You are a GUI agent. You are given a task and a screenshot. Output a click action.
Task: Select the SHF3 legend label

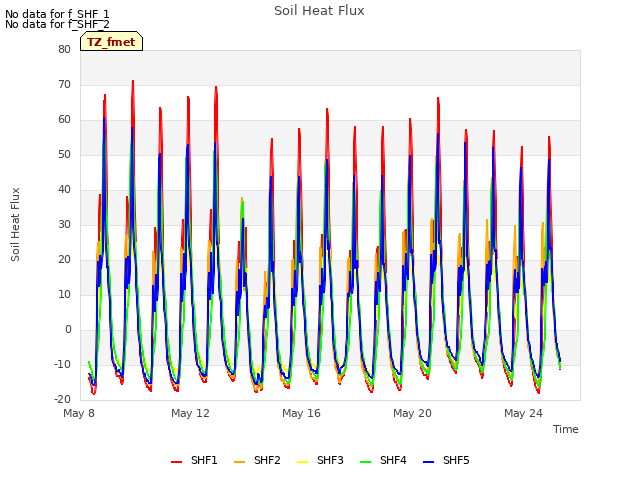click(330, 460)
